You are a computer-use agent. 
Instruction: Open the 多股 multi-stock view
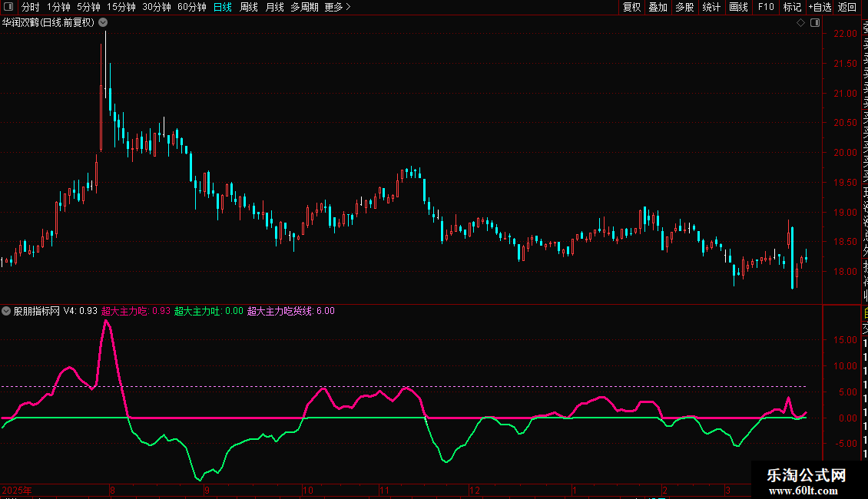coord(684,7)
